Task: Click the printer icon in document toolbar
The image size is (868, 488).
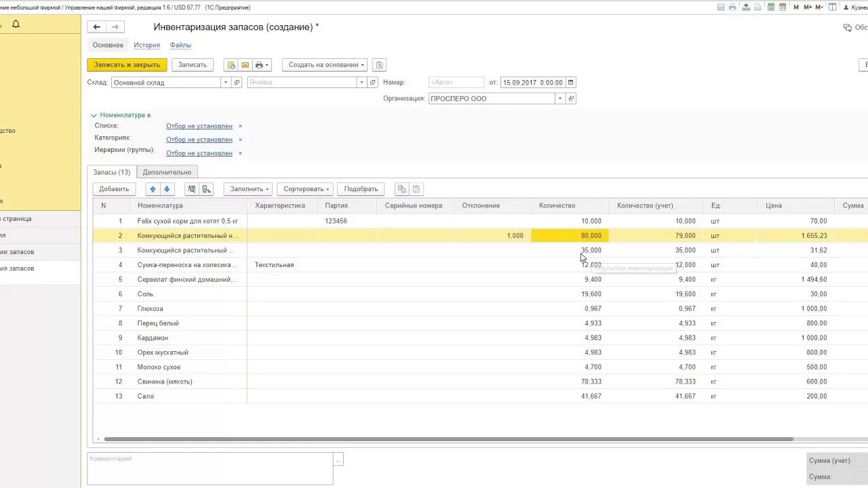Action: pos(259,65)
